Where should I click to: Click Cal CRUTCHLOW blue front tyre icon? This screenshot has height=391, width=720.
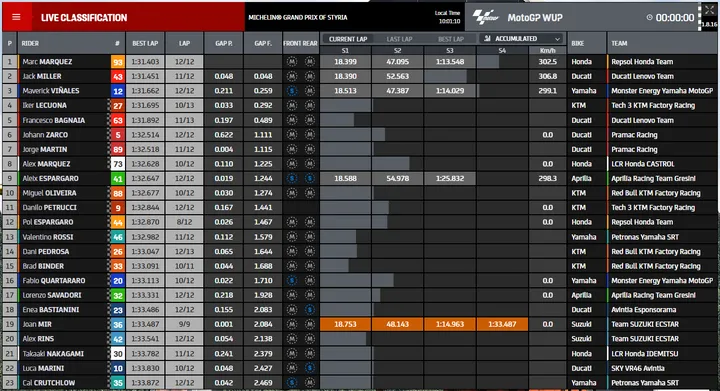[x=292, y=383]
